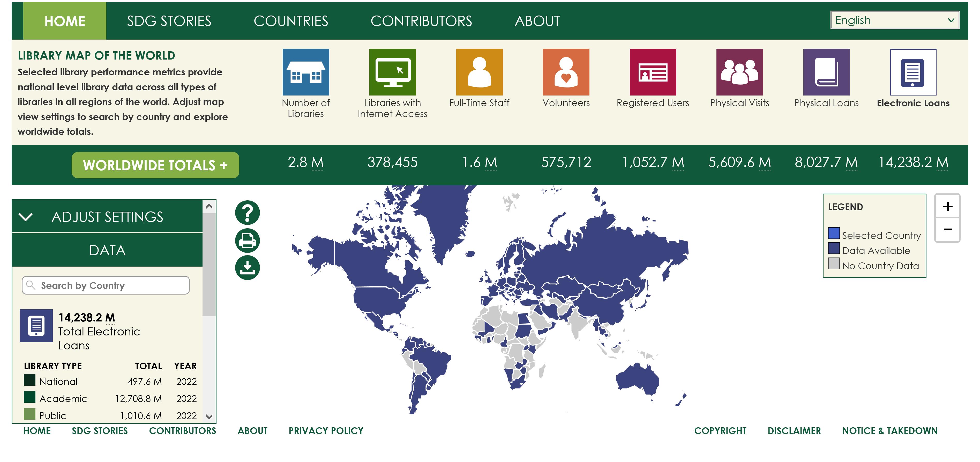The image size is (980, 462).
Task: Focus the Search by Country field
Action: pos(106,285)
